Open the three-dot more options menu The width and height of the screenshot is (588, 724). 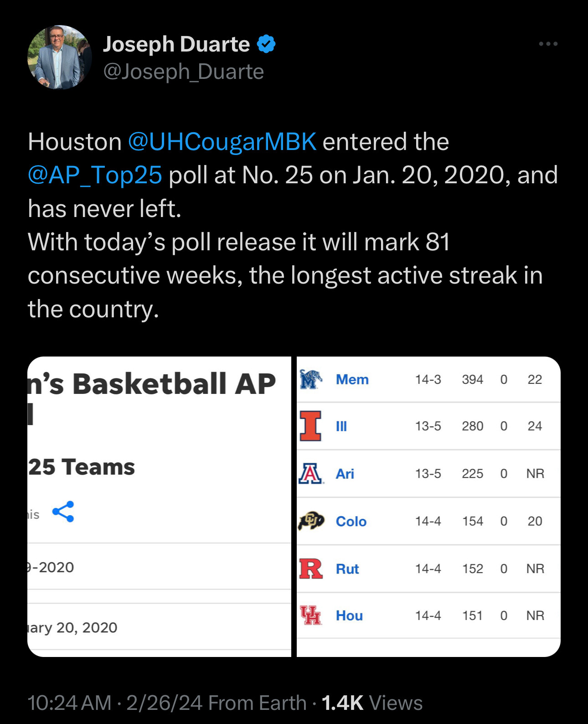548,44
